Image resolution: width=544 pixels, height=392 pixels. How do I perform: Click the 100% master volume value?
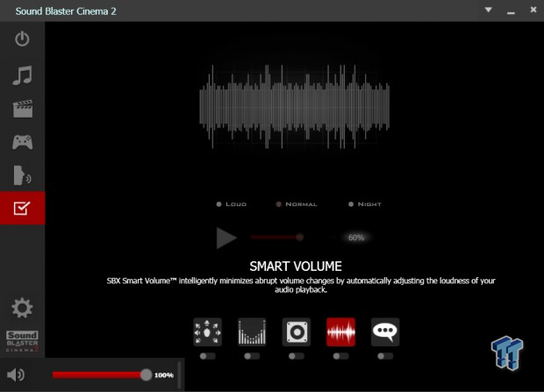[x=164, y=375]
